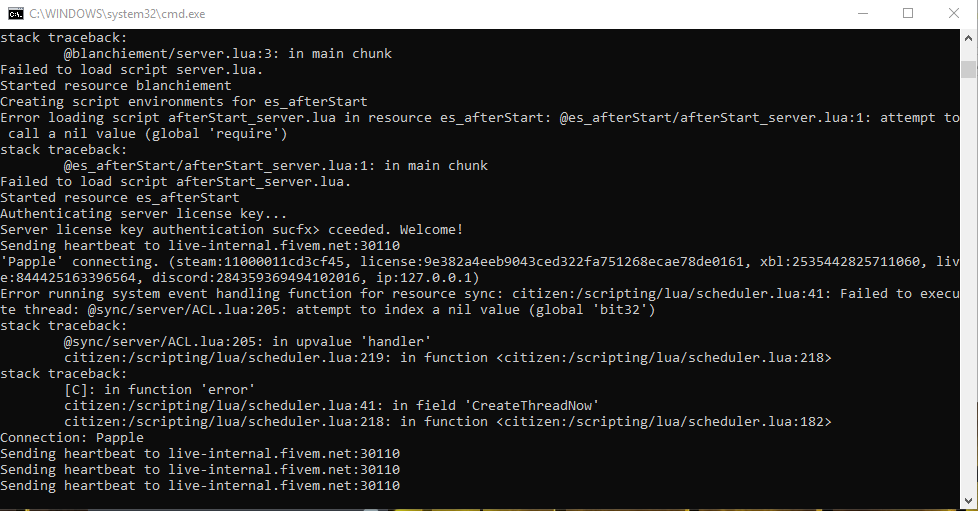Click the 'Started resource blanchiement' line

pyautogui.click(x=116, y=85)
